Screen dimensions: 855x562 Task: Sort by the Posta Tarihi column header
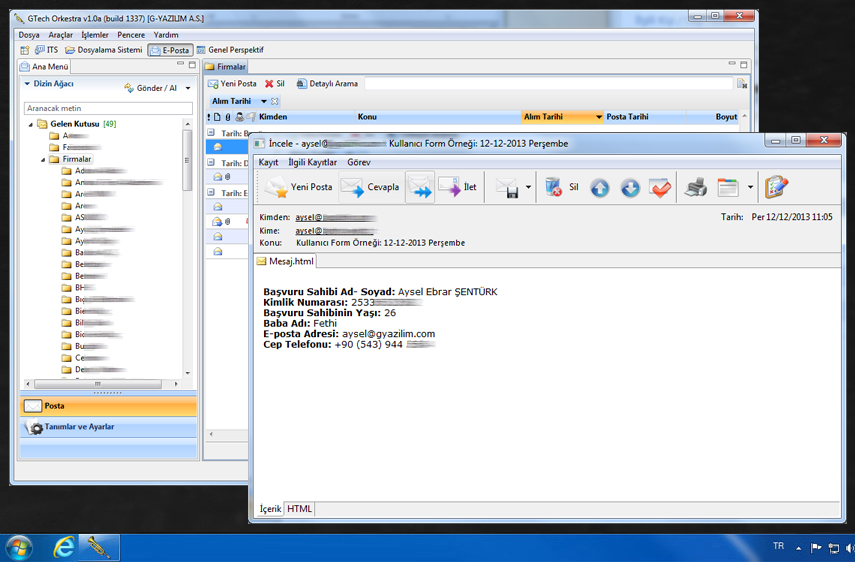645,117
